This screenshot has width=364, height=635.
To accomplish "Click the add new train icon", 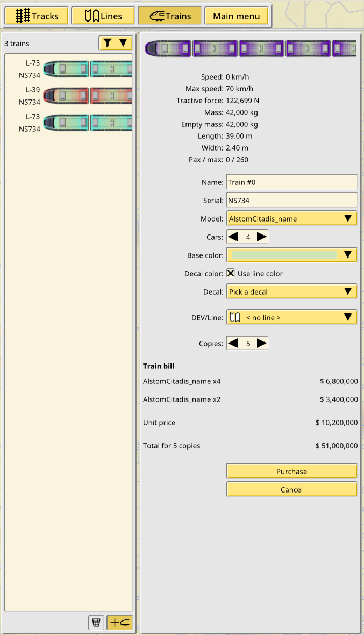I will (x=120, y=623).
